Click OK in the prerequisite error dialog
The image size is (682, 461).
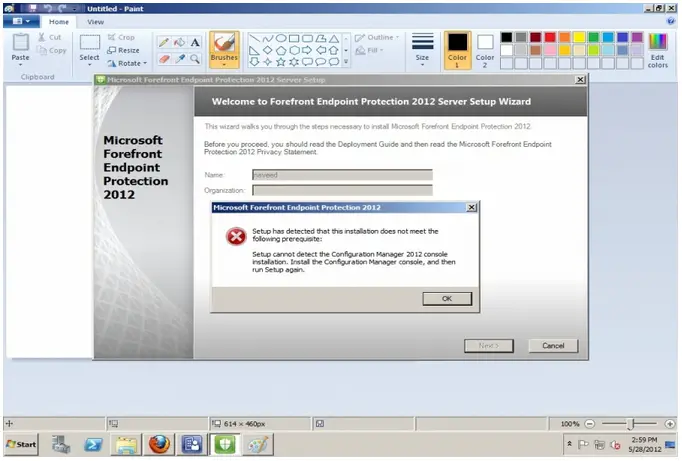click(447, 299)
